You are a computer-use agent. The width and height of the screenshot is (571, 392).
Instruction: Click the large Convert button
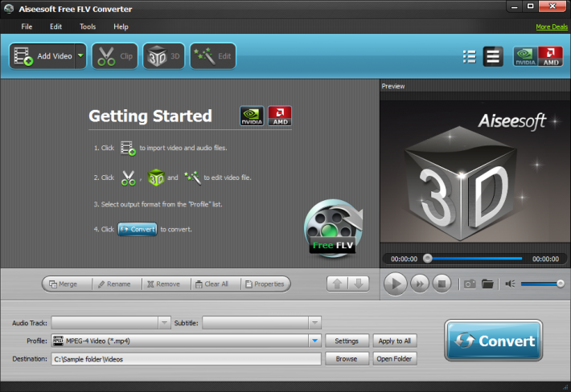click(x=494, y=341)
